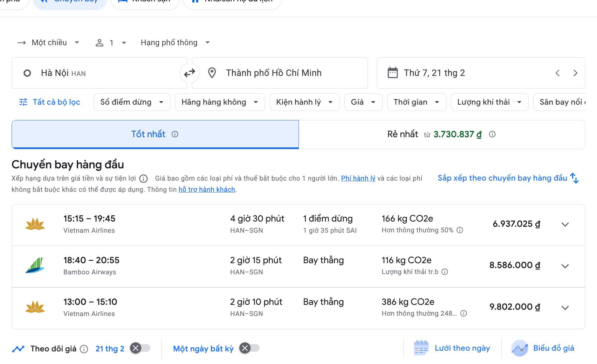Switch to Rẻ nhất tab
The width and height of the screenshot is (597, 364).
(441, 134)
